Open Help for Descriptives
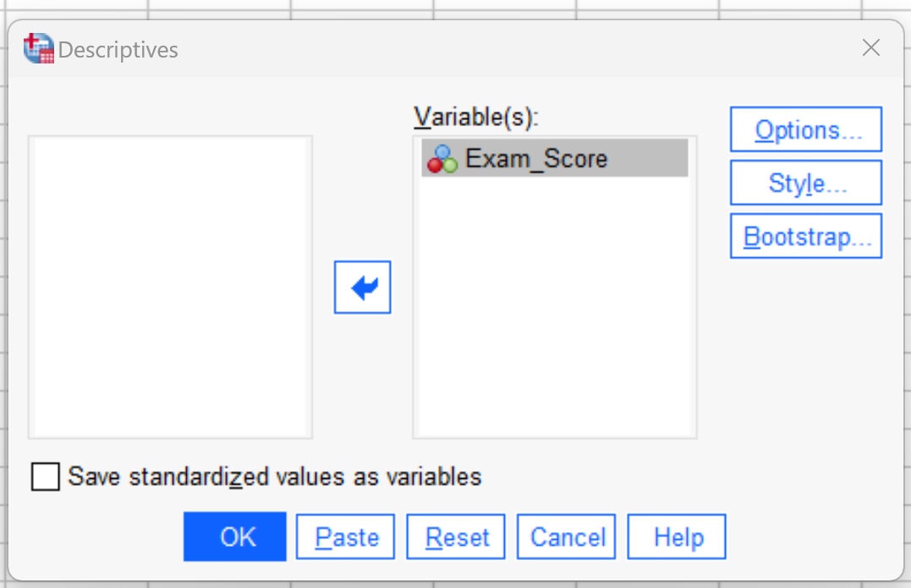The height and width of the screenshot is (588, 911). tap(676, 536)
